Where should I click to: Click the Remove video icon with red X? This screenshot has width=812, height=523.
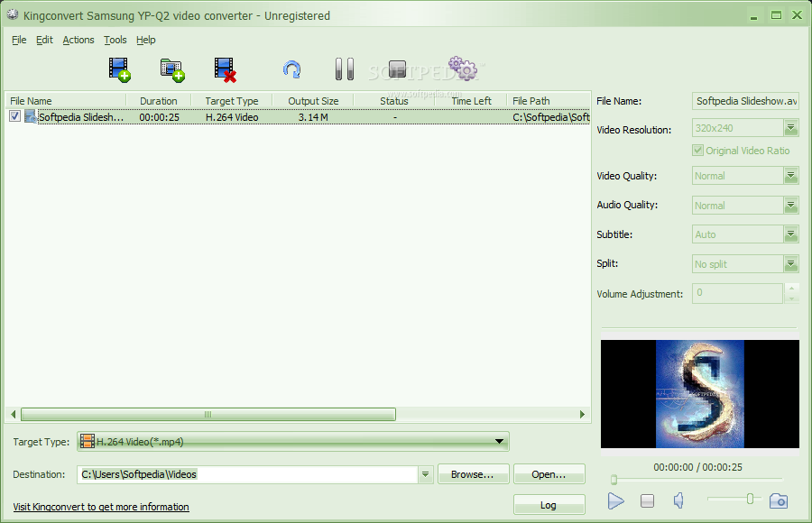coord(226,70)
